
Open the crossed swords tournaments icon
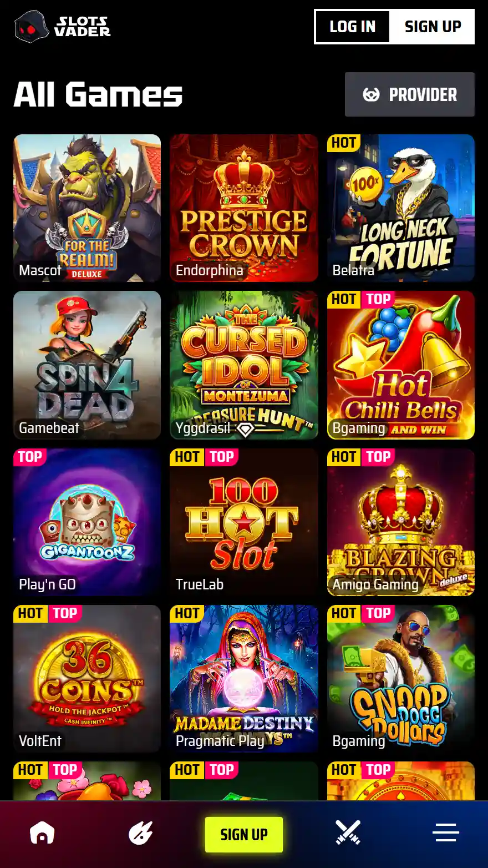348,833
